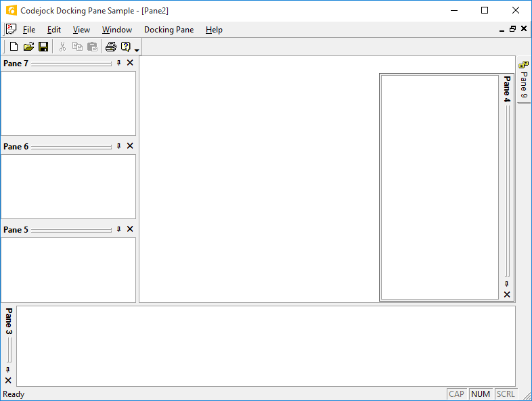Click the SCRL status bar indicator

click(506, 394)
